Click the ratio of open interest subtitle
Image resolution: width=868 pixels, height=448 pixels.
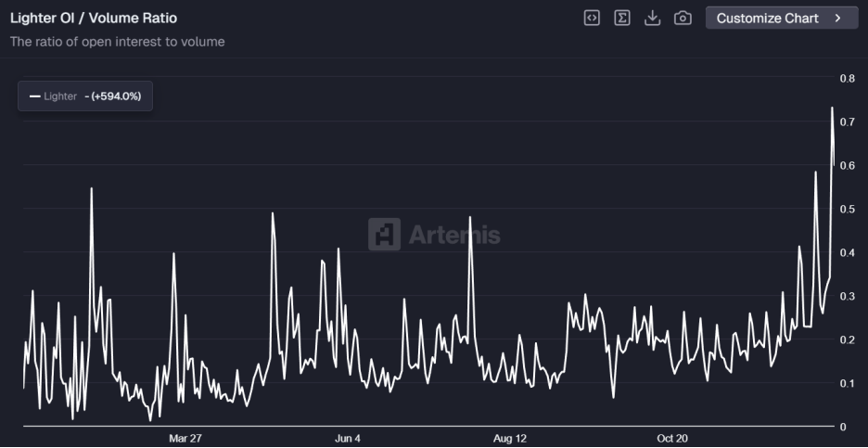pyautogui.click(x=117, y=42)
